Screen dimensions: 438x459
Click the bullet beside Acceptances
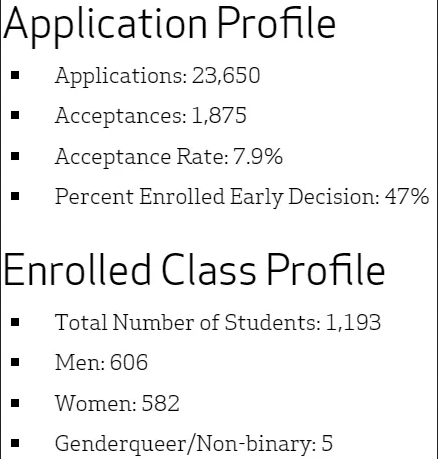click(x=15, y=115)
